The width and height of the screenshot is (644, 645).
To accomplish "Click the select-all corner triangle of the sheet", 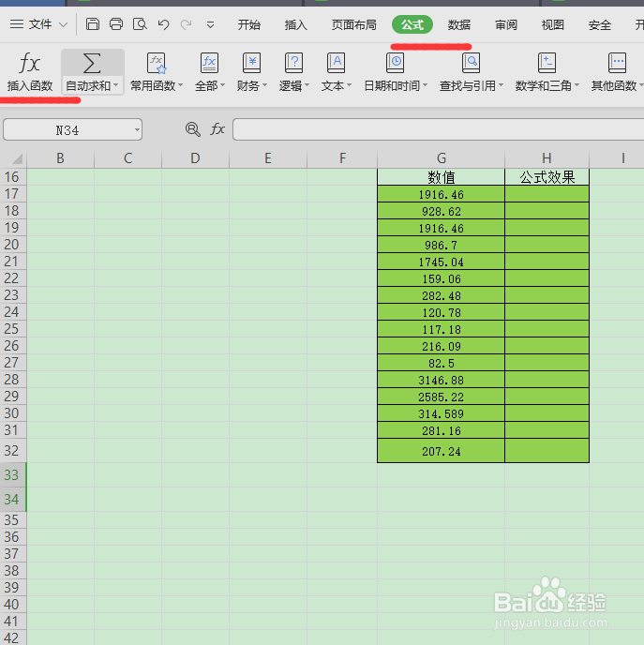I will tap(17, 158).
